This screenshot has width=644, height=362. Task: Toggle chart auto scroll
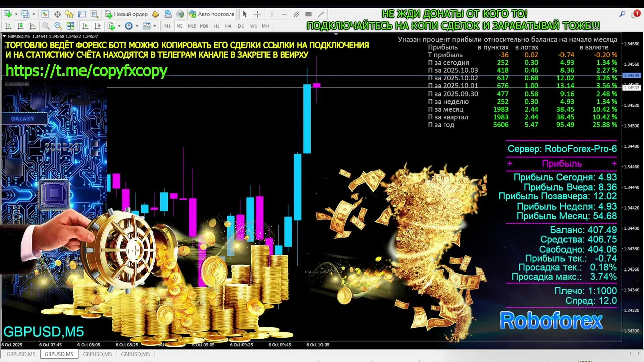coord(85,26)
